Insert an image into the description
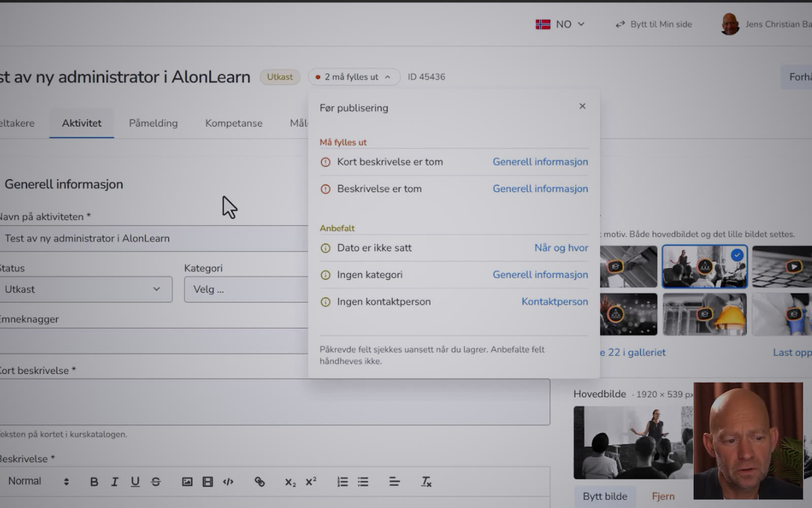Viewport: 812px width, 508px height. (x=187, y=482)
